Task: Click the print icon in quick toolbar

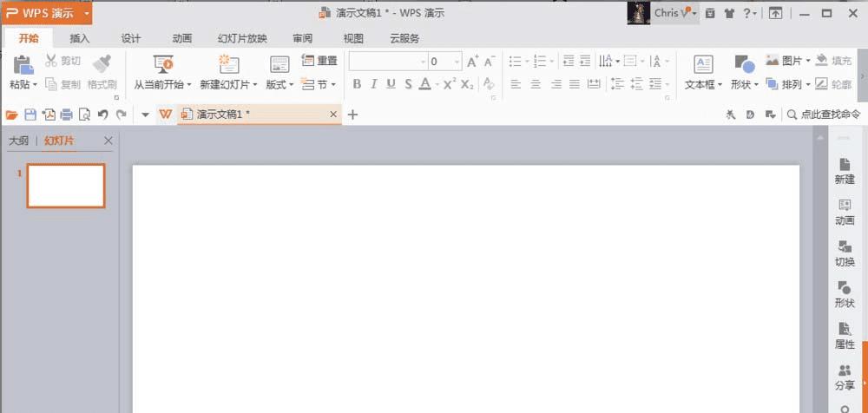Action: [67, 115]
